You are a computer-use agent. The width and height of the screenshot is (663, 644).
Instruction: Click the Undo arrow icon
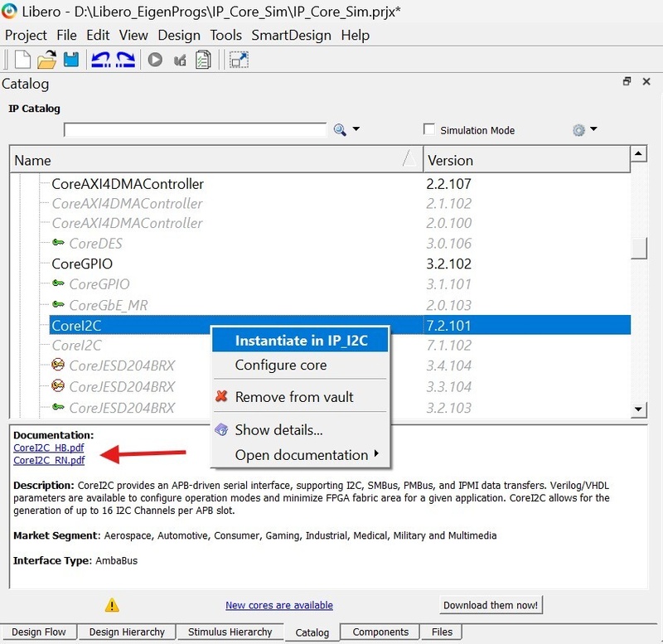(x=100, y=60)
